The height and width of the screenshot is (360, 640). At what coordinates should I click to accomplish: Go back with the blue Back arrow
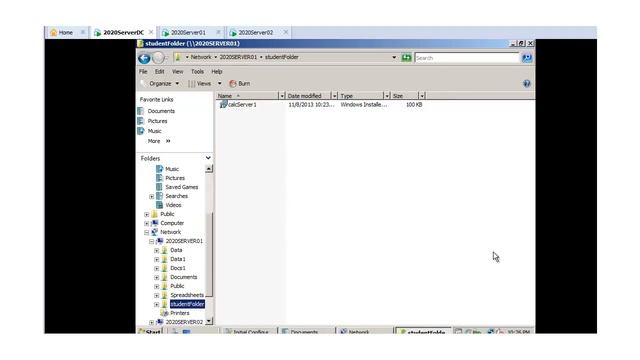[x=144, y=58]
